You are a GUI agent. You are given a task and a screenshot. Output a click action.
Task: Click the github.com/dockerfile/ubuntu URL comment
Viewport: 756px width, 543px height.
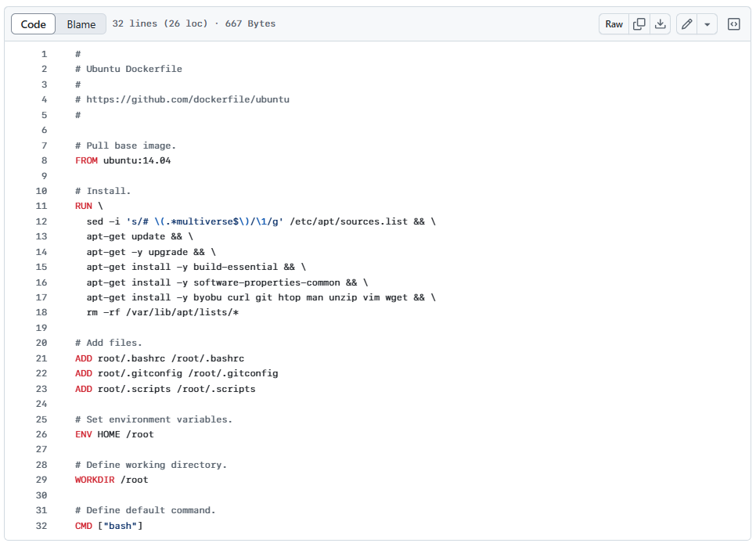pyautogui.click(x=187, y=99)
